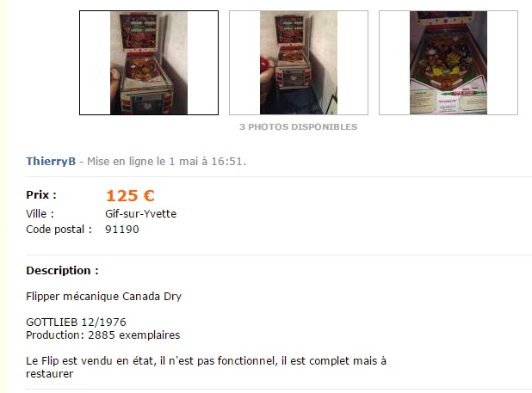The height and width of the screenshot is (393, 532).
Task: Open the second pinball photo thumbnail
Action: (299, 63)
